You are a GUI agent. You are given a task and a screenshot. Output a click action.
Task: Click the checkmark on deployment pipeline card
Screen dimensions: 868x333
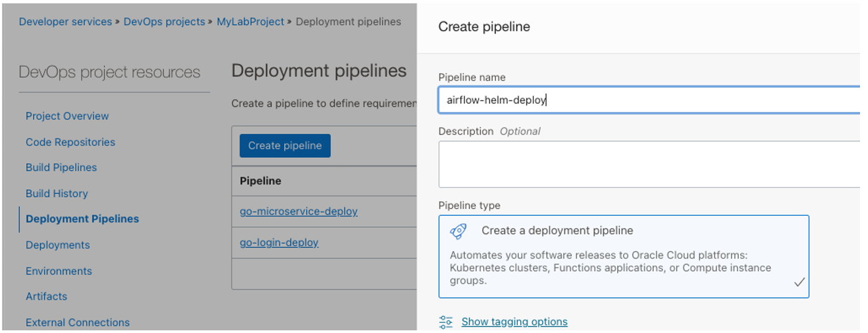tap(799, 282)
